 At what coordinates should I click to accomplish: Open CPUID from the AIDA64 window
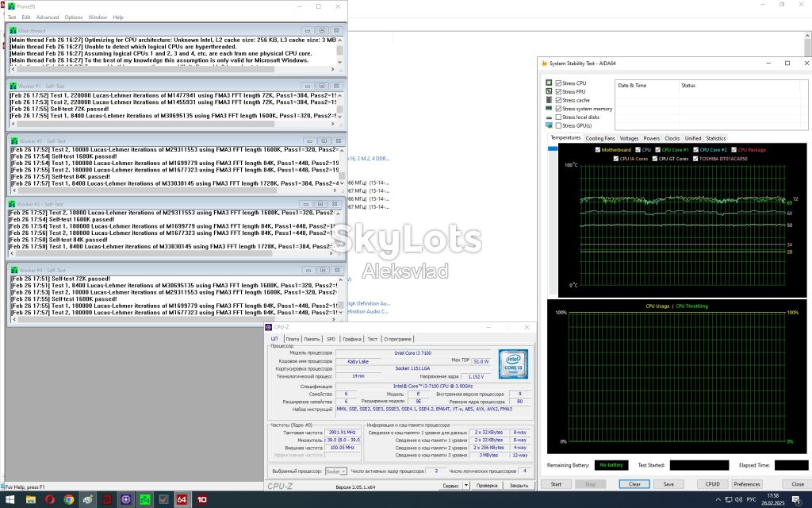tap(712, 484)
